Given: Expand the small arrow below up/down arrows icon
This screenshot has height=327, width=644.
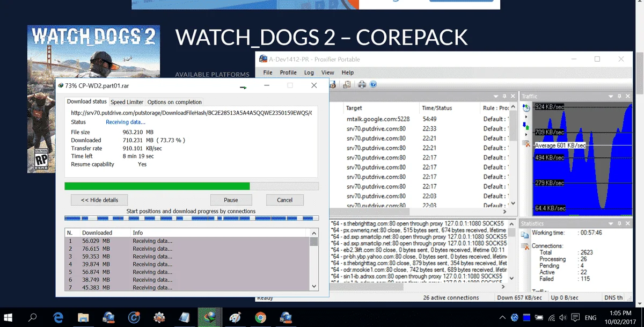Looking at the screenshot, I should click(526, 135).
